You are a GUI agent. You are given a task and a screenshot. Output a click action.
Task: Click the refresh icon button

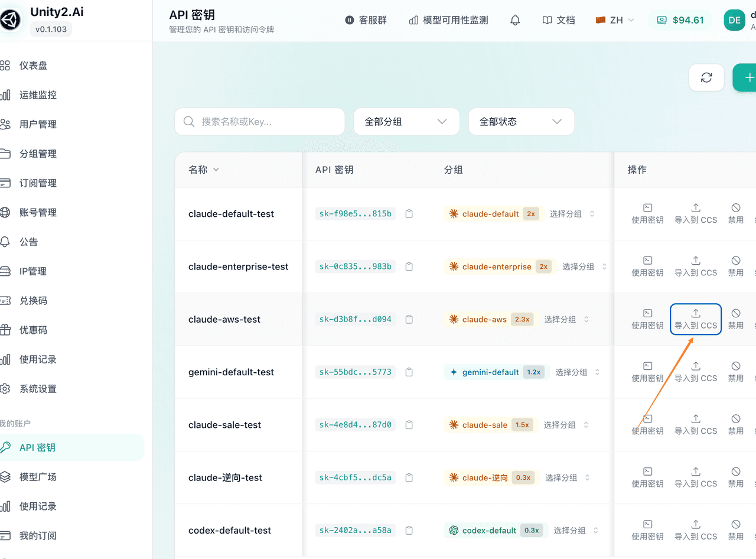click(x=706, y=77)
